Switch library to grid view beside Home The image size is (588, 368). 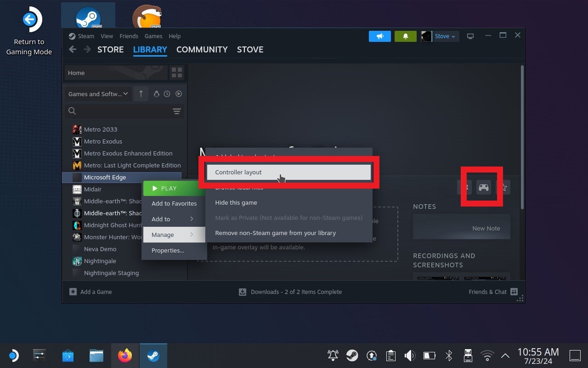(177, 73)
